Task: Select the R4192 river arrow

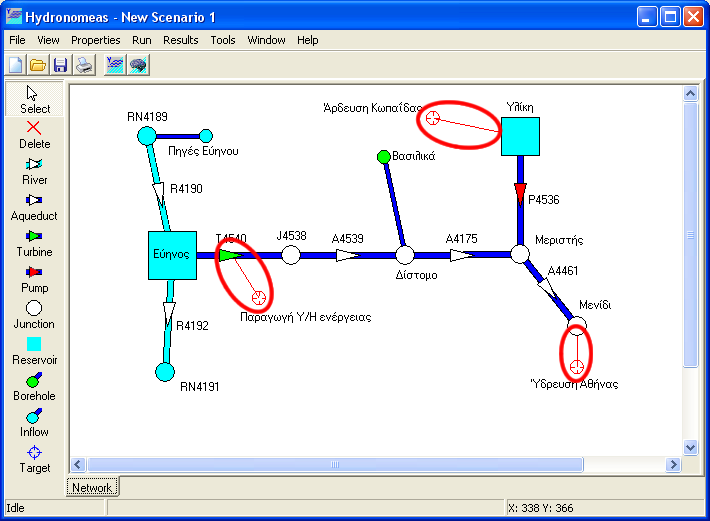Action: pos(169,314)
